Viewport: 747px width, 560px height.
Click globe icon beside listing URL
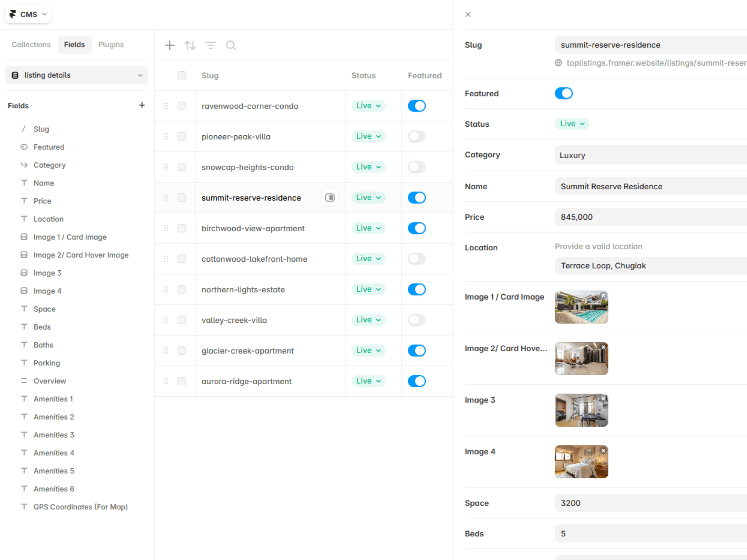tap(558, 63)
